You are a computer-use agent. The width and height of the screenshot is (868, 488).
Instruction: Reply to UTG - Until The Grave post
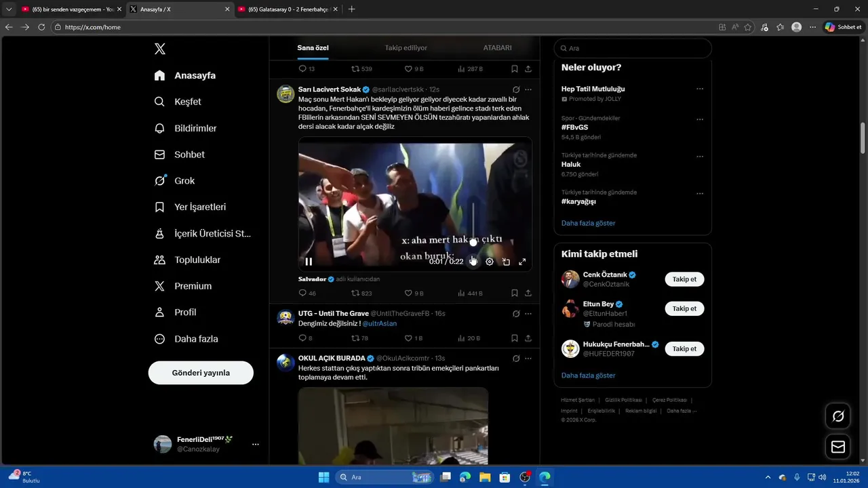(305, 338)
